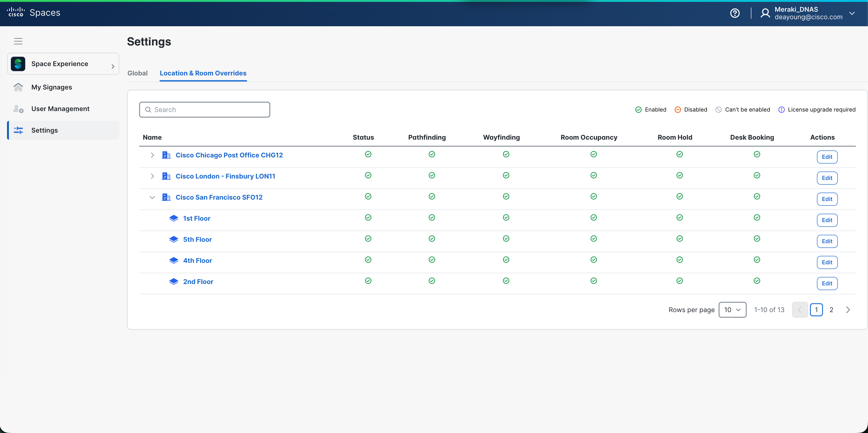
Task: Click London row Room Hold enabled icon
Action: coord(679,175)
